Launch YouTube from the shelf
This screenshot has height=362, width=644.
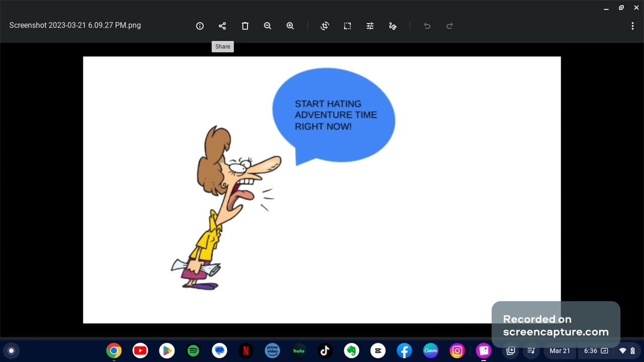140,351
